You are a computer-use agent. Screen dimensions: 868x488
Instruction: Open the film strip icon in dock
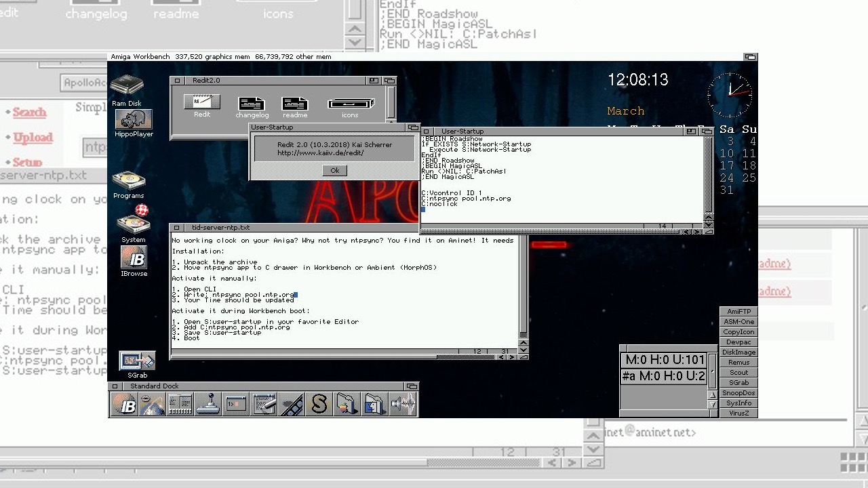(x=292, y=405)
